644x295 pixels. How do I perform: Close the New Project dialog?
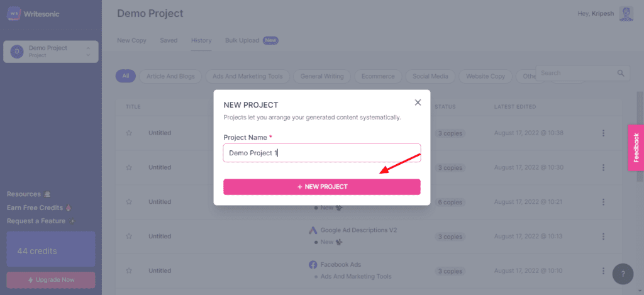coord(418,103)
